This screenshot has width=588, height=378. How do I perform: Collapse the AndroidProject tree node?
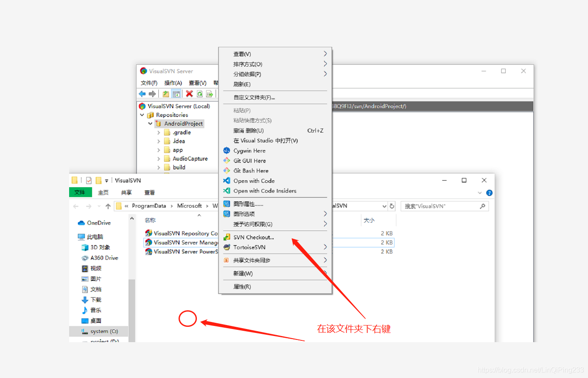(x=150, y=124)
